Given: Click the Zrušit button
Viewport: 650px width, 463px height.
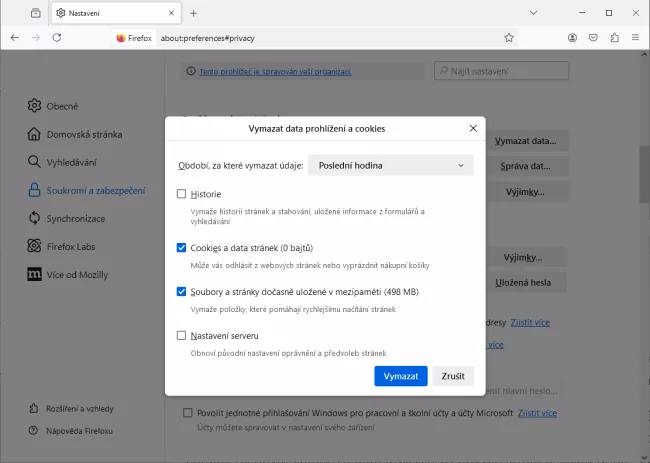Looking at the screenshot, I should click(x=453, y=376).
